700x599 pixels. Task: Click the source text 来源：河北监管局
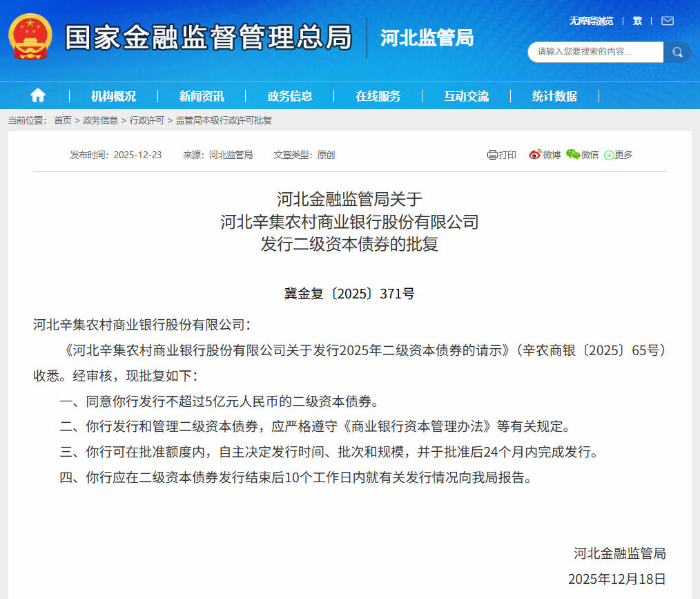[218, 155]
